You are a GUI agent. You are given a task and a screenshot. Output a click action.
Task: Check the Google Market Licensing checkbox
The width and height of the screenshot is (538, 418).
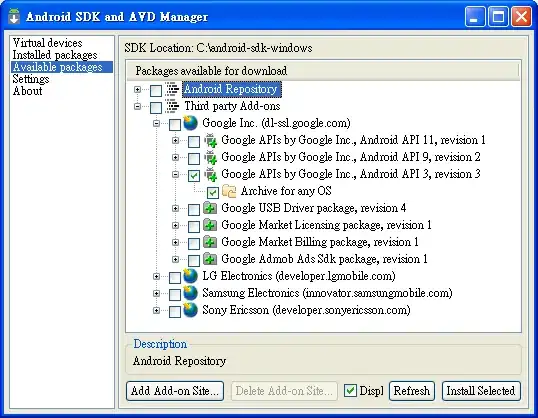[194, 227]
